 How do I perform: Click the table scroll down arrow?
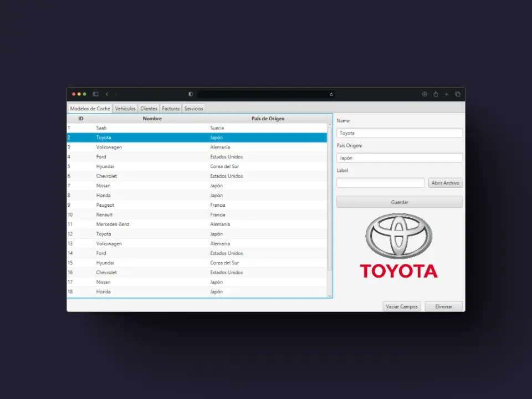pyautogui.click(x=329, y=296)
